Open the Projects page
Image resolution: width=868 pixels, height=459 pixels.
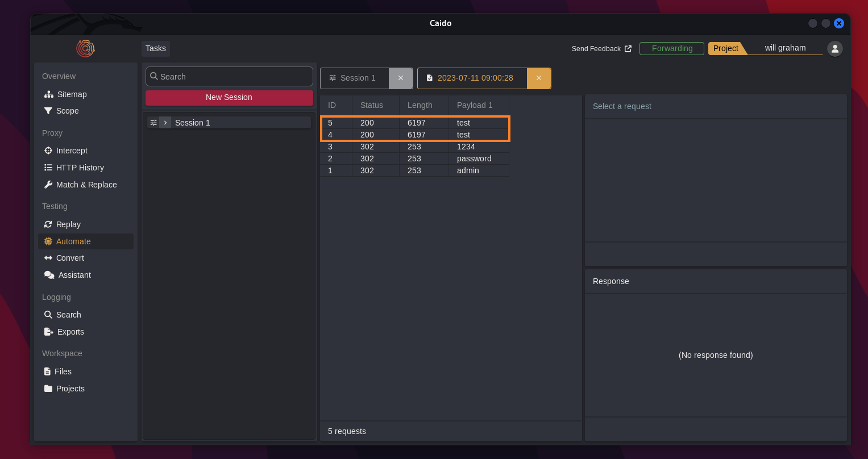86,389
